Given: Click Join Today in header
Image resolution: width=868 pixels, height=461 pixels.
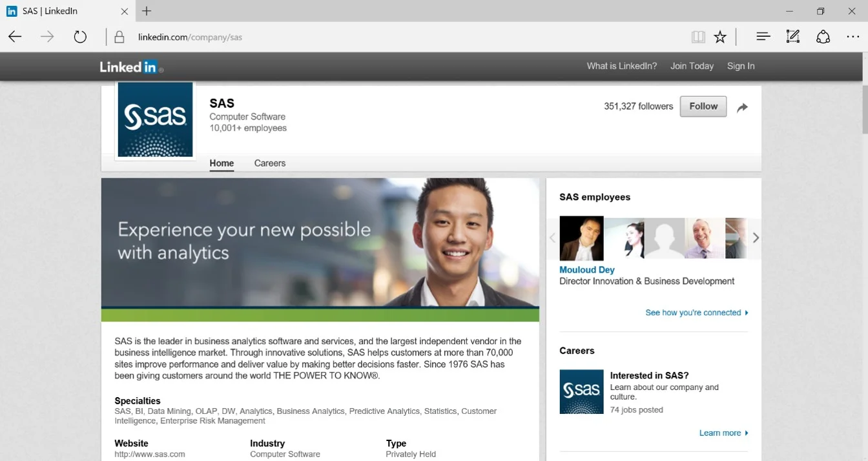Looking at the screenshot, I should coord(692,66).
